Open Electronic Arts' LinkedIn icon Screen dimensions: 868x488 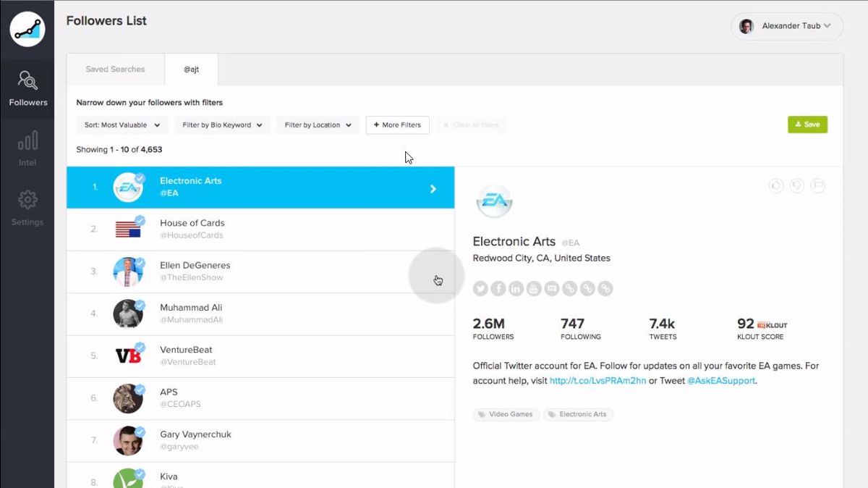pyautogui.click(x=516, y=289)
